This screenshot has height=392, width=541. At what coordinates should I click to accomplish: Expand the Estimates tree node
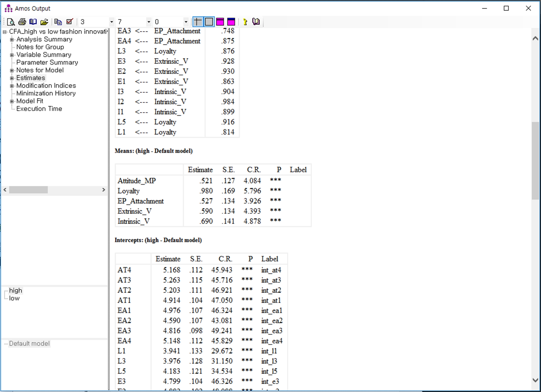pyautogui.click(x=12, y=78)
